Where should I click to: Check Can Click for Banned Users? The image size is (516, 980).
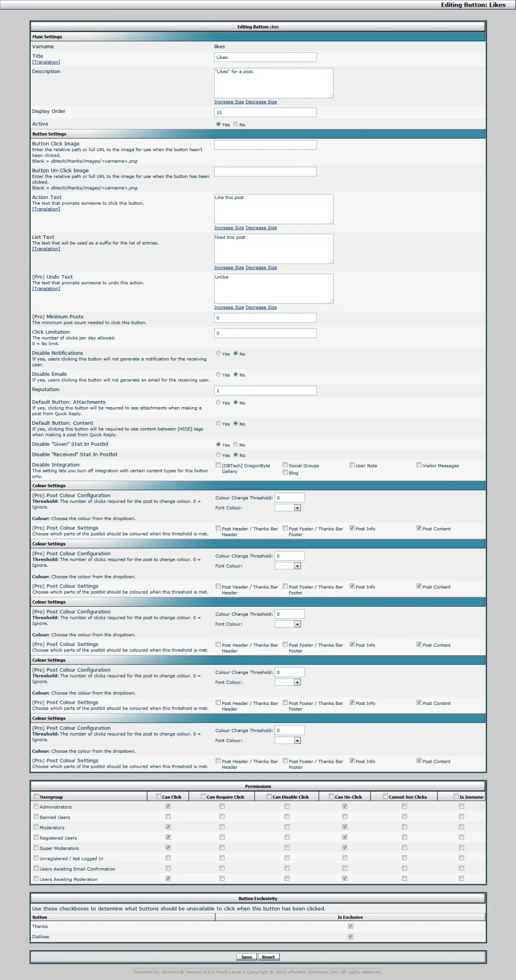point(168,817)
